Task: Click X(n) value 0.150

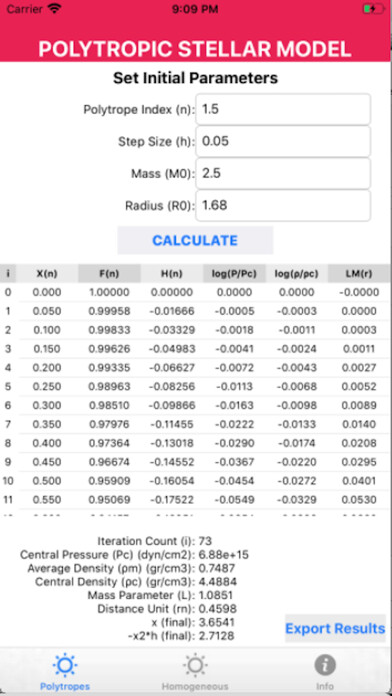Action: pyautogui.click(x=47, y=349)
